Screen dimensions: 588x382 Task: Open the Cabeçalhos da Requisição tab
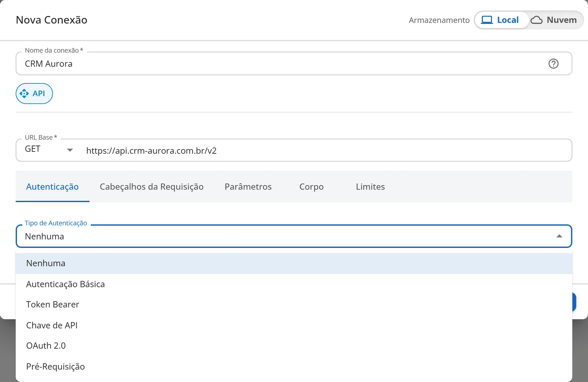click(152, 187)
